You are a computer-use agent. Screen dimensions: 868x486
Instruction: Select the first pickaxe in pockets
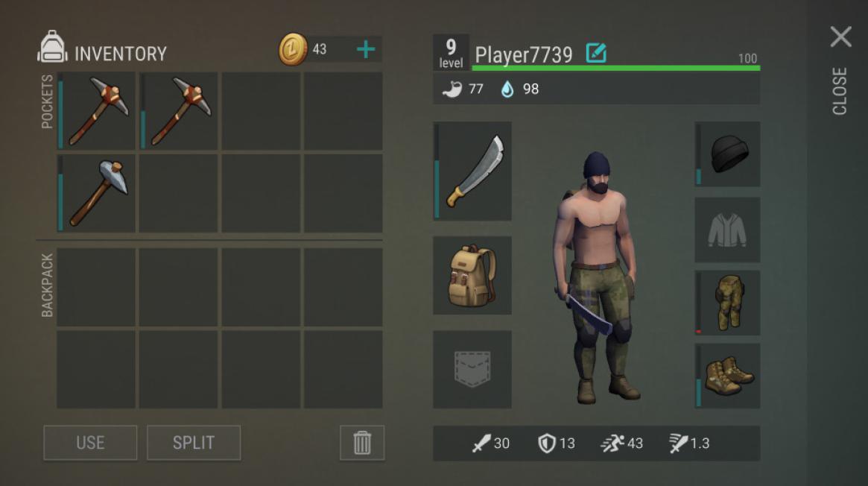(96, 111)
